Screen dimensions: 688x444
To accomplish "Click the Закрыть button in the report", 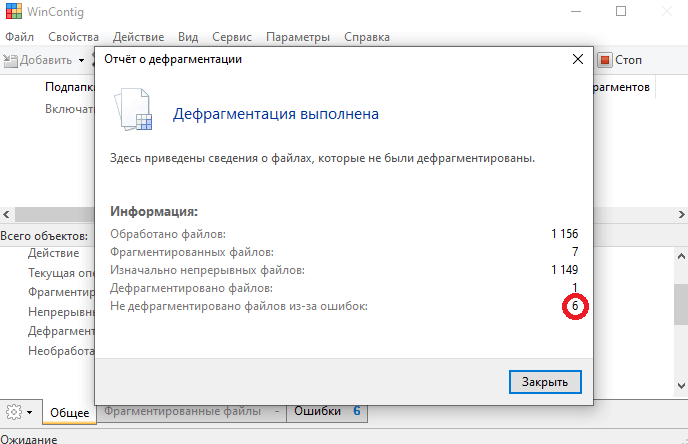I will click(x=545, y=382).
